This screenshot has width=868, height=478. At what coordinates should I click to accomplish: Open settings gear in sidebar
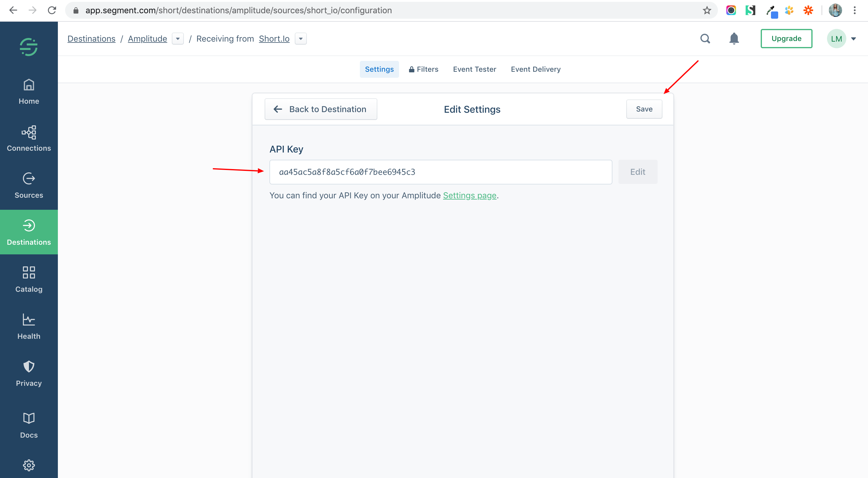[29, 465]
